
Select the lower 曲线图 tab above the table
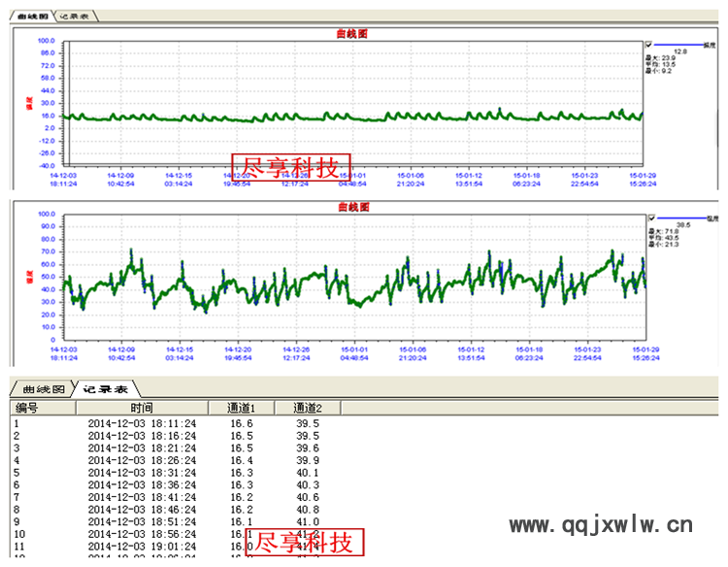pyautogui.click(x=46, y=388)
